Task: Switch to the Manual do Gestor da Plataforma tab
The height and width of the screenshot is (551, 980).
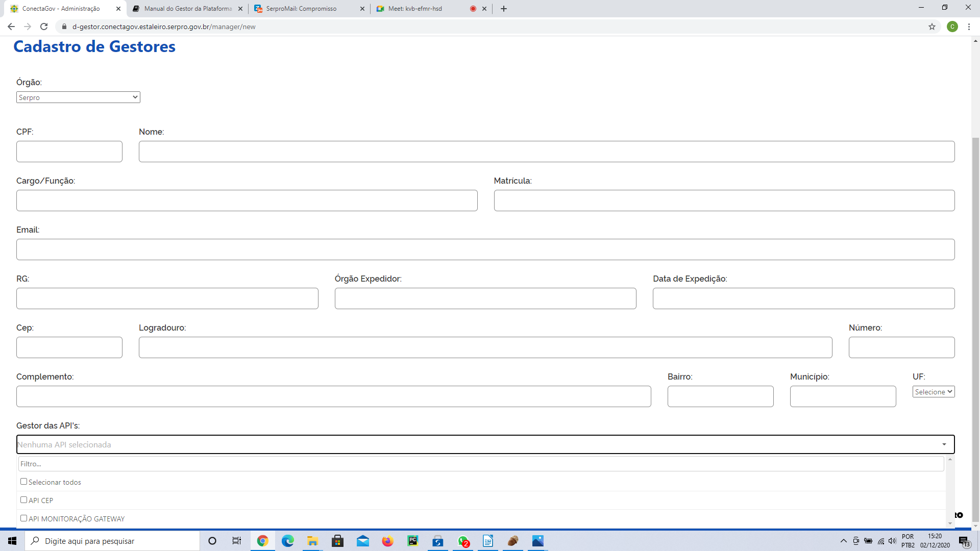Action: coord(187,9)
